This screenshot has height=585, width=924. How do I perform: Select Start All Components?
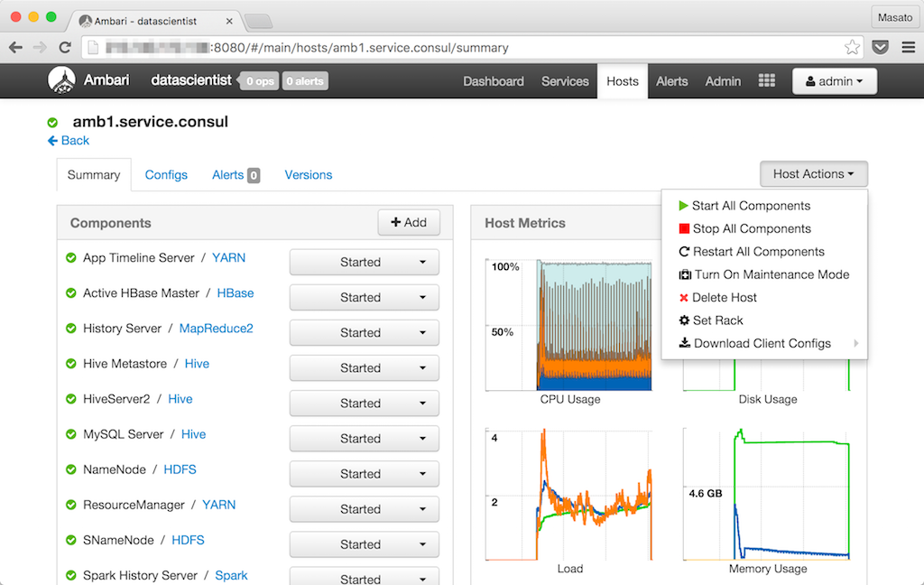click(765, 206)
